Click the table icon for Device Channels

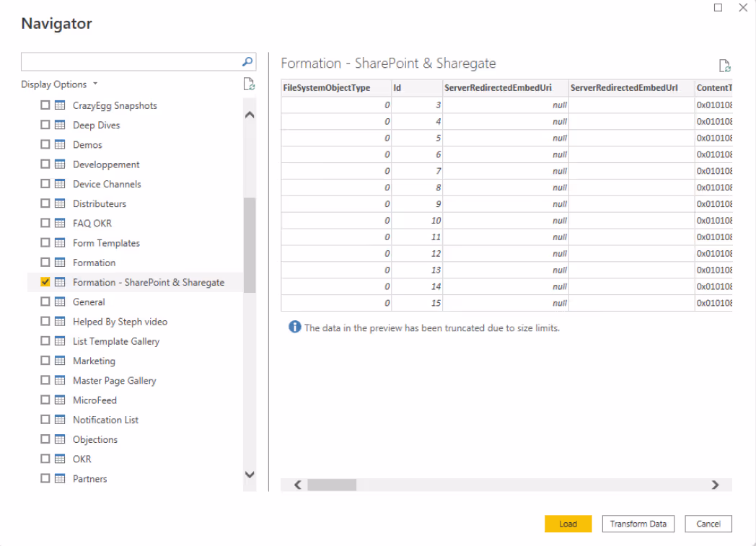[x=60, y=184]
